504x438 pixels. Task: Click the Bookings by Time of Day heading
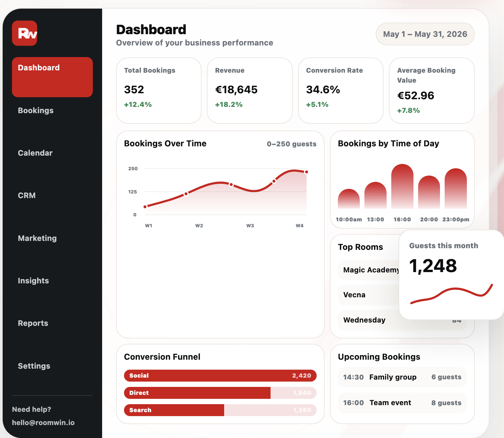click(388, 144)
